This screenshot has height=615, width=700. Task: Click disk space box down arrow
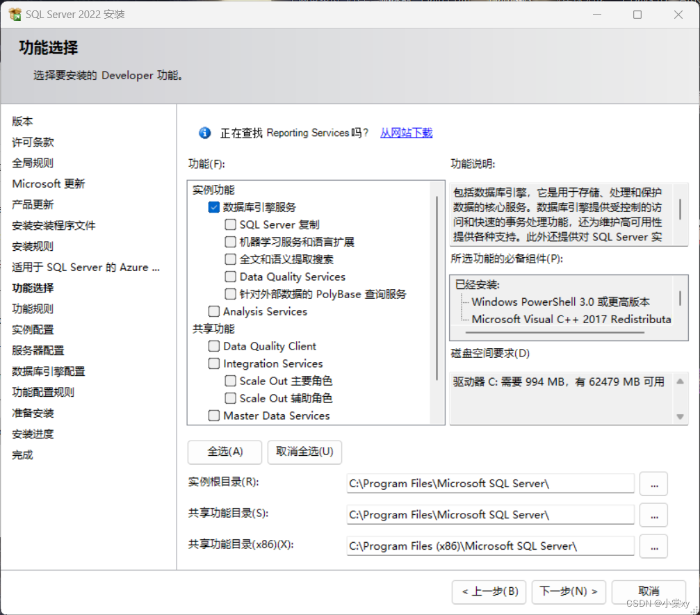680,417
